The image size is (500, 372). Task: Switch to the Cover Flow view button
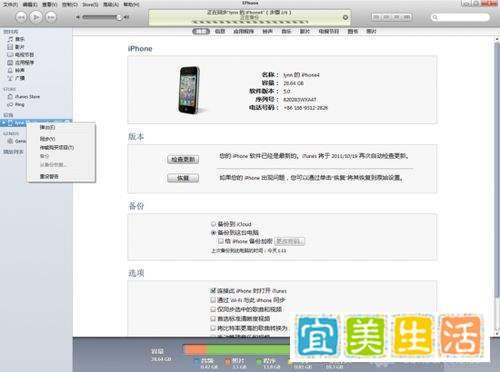(407, 17)
